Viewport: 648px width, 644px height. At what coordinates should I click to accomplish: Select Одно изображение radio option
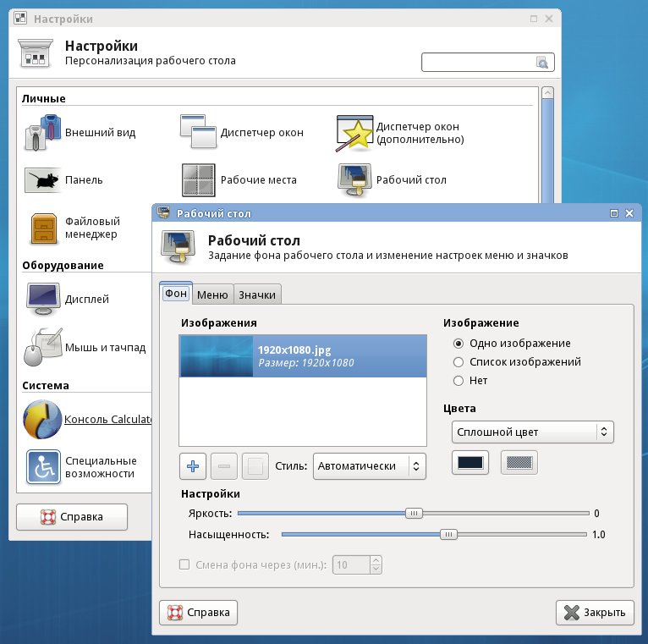point(459,344)
